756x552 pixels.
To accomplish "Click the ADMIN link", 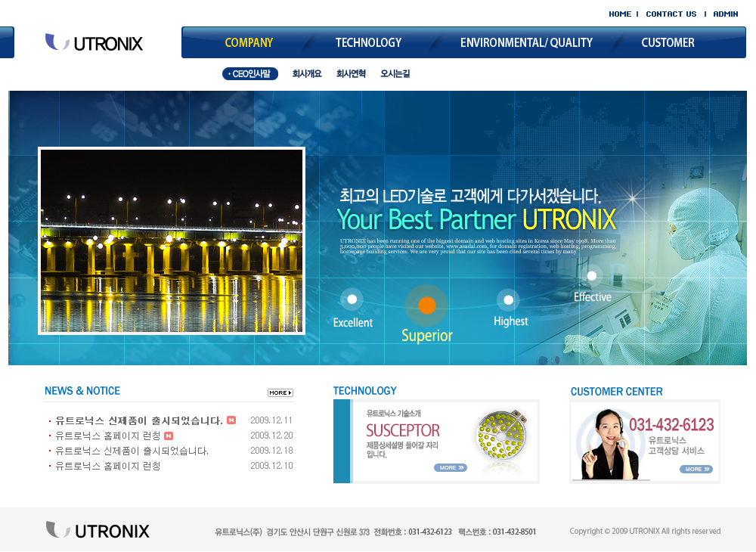I will point(726,14).
